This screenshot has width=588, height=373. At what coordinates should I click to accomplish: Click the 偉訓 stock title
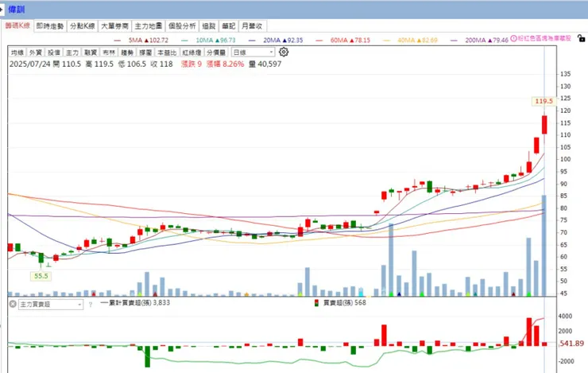(17, 10)
